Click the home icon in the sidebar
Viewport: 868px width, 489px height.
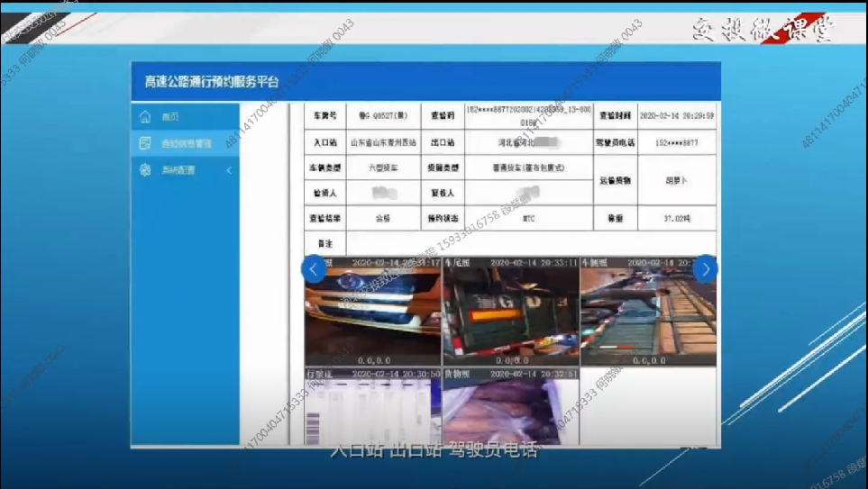point(145,116)
